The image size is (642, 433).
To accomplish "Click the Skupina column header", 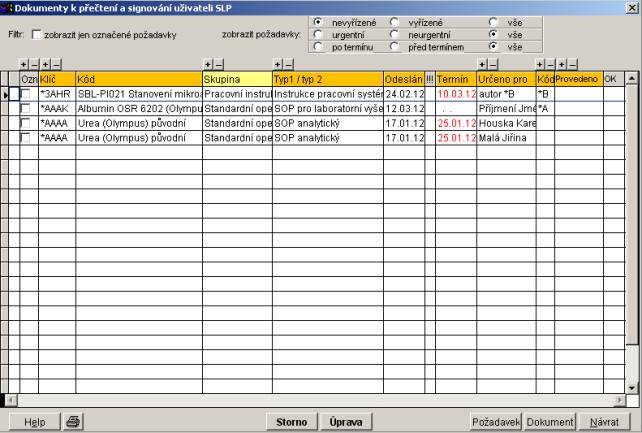I will click(x=236, y=78).
